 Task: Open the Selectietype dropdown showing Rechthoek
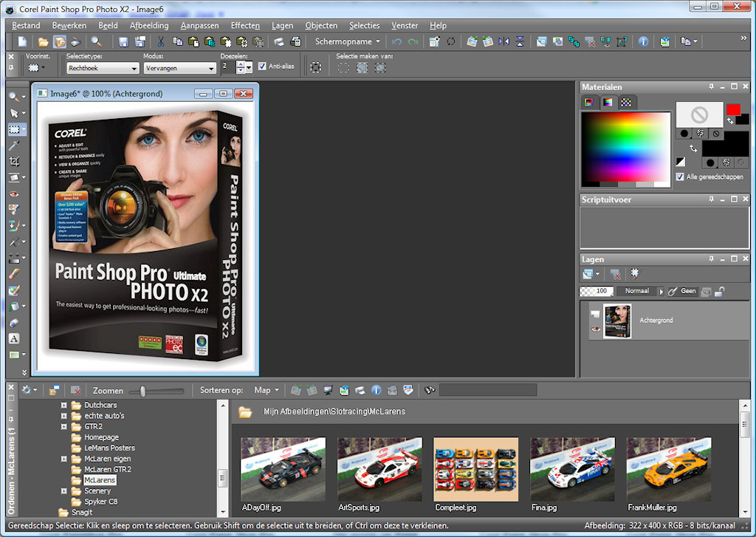(103, 68)
